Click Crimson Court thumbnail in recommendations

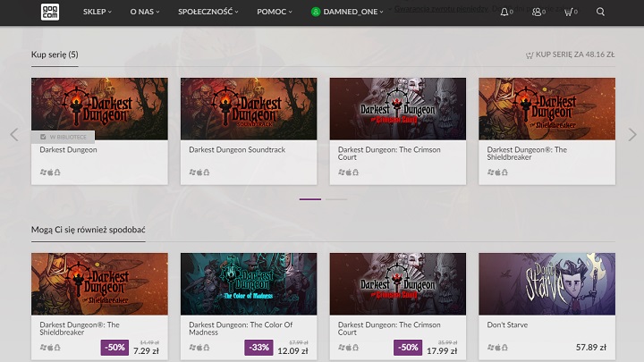397,284
